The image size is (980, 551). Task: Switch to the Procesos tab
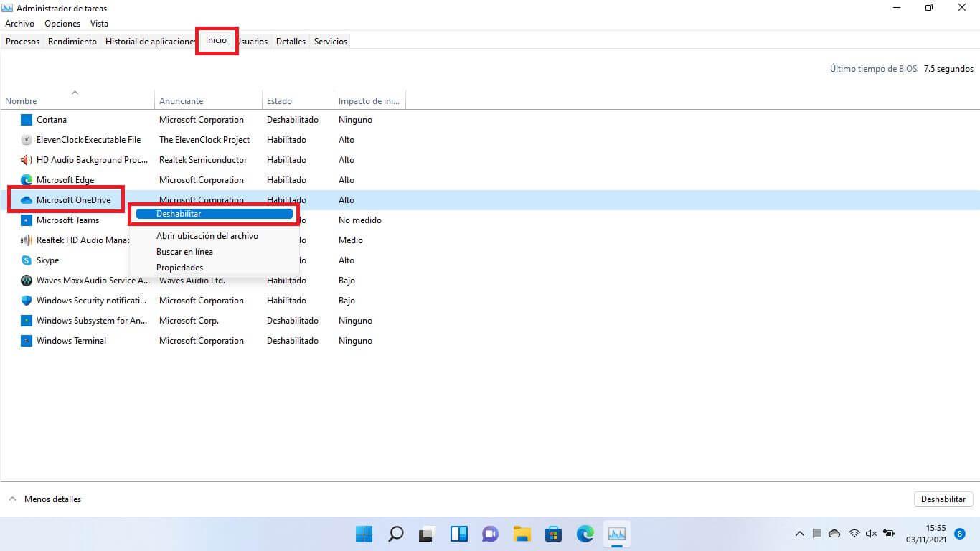point(22,42)
